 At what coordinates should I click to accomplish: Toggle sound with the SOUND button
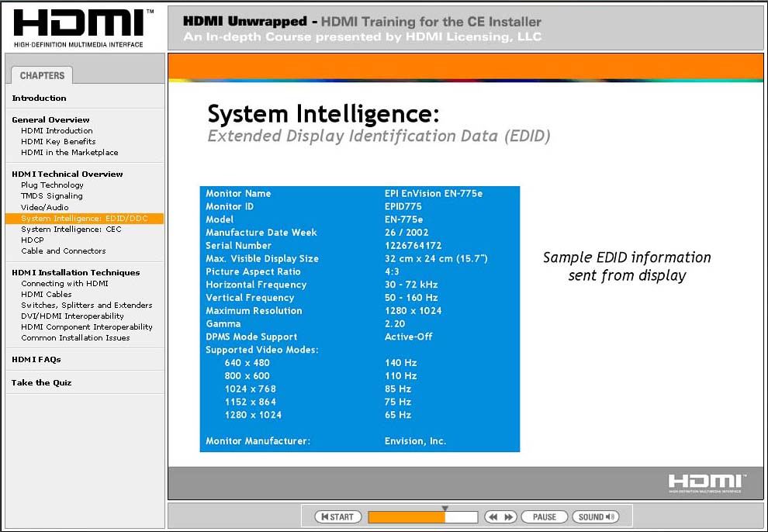[596, 516]
